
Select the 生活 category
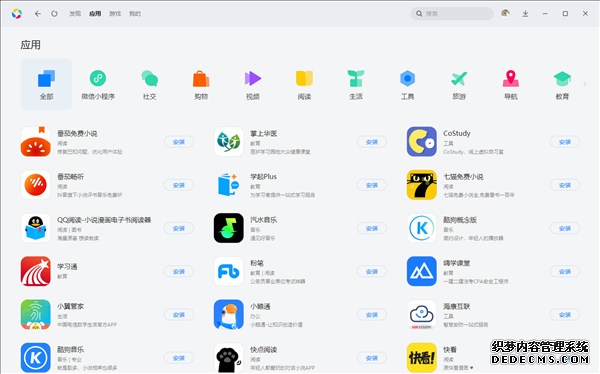[356, 84]
